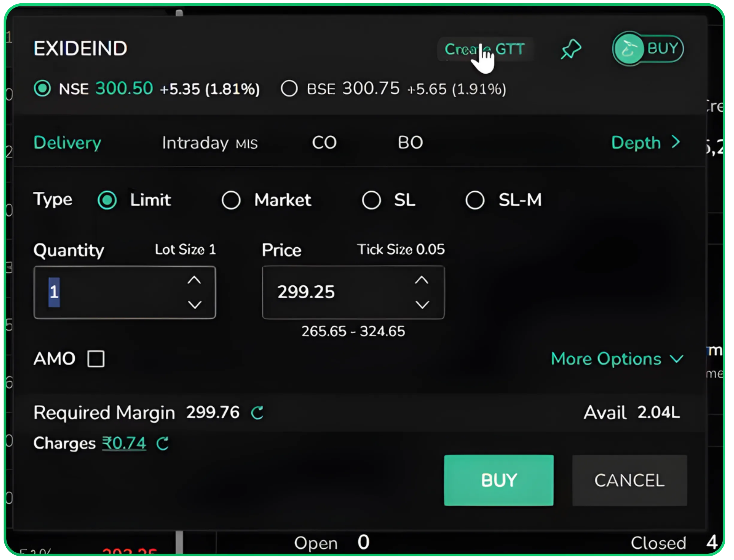The height and width of the screenshot is (560, 734).
Task: Select Market order type
Action: pos(232,200)
